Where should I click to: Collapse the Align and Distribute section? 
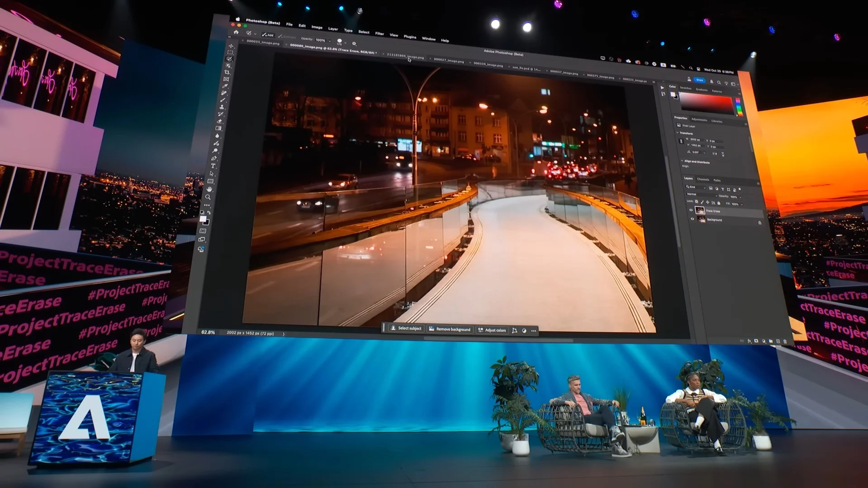pos(682,161)
